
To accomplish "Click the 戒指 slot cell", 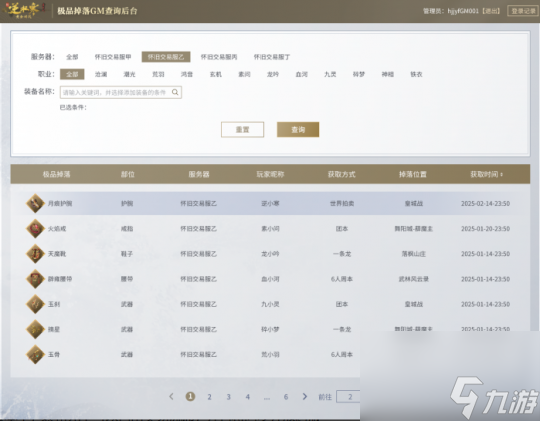I will 127,228.
